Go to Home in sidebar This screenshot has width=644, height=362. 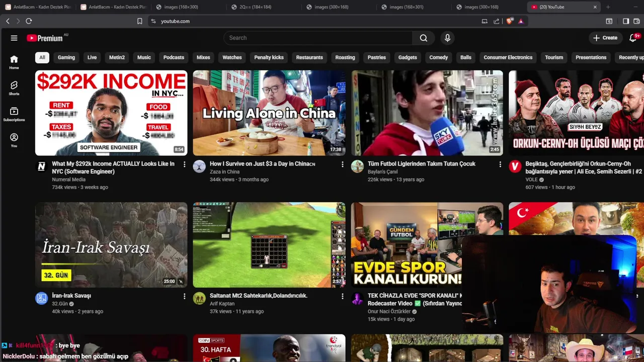pyautogui.click(x=14, y=62)
